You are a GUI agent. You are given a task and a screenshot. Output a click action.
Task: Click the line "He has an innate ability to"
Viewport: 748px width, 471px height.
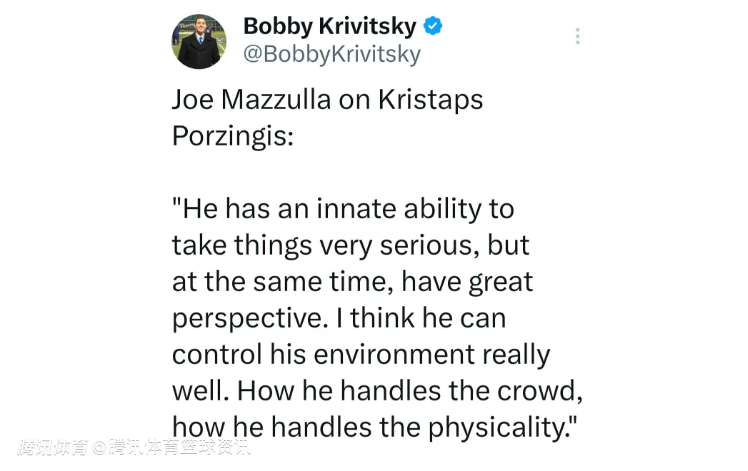[343, 209]
